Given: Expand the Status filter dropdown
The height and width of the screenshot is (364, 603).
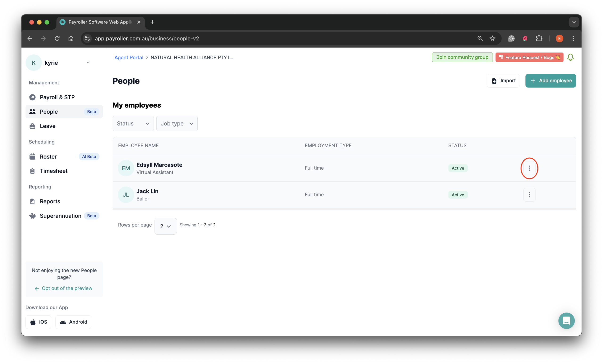Looking at the screenshot, I should (133, 124).
